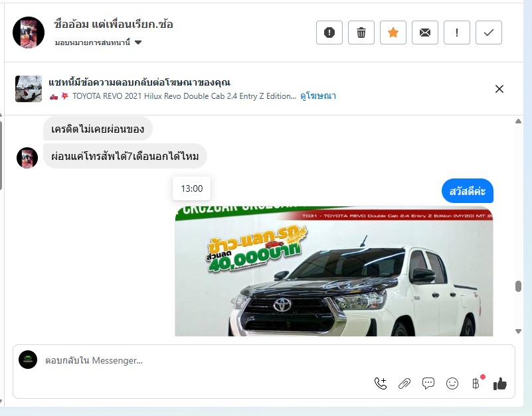Image resolution: width=532 pixels, height=416 pixels.
Task: Open ad thumbnail in banner
Action: point(29,89)
